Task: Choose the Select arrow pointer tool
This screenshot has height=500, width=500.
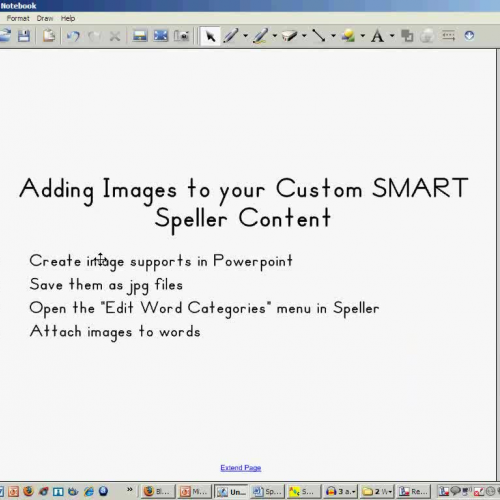Action: [x=210, y=36]
